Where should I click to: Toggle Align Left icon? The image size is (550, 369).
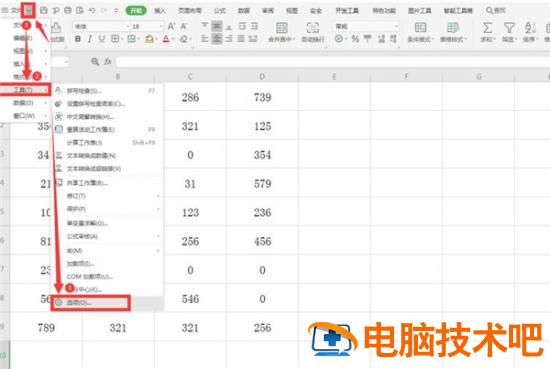pos(205,39)
